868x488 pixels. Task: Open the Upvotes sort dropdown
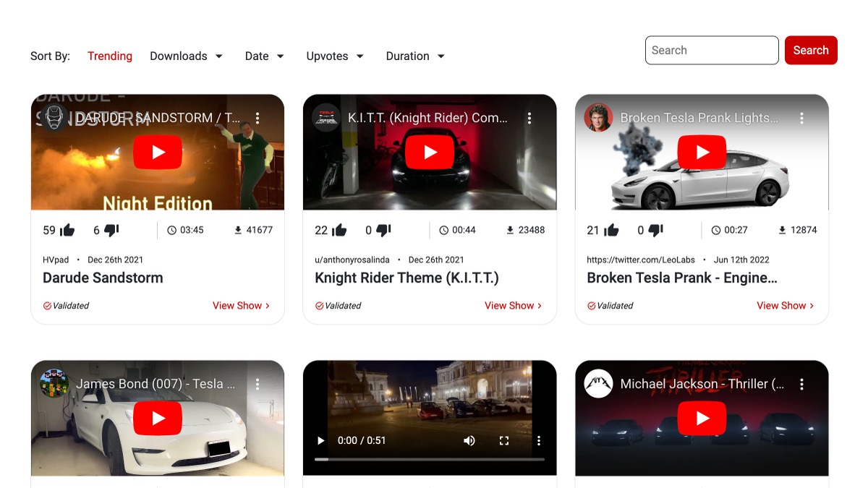335,56
